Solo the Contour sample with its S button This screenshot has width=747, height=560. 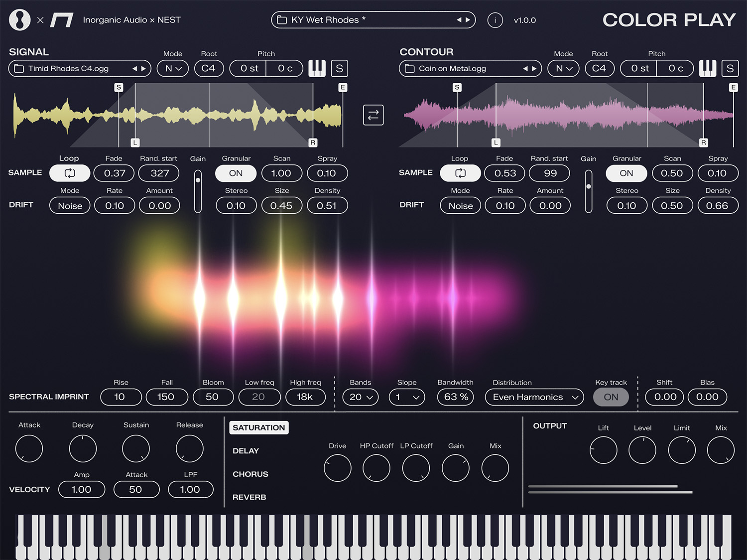pos(730,68)
